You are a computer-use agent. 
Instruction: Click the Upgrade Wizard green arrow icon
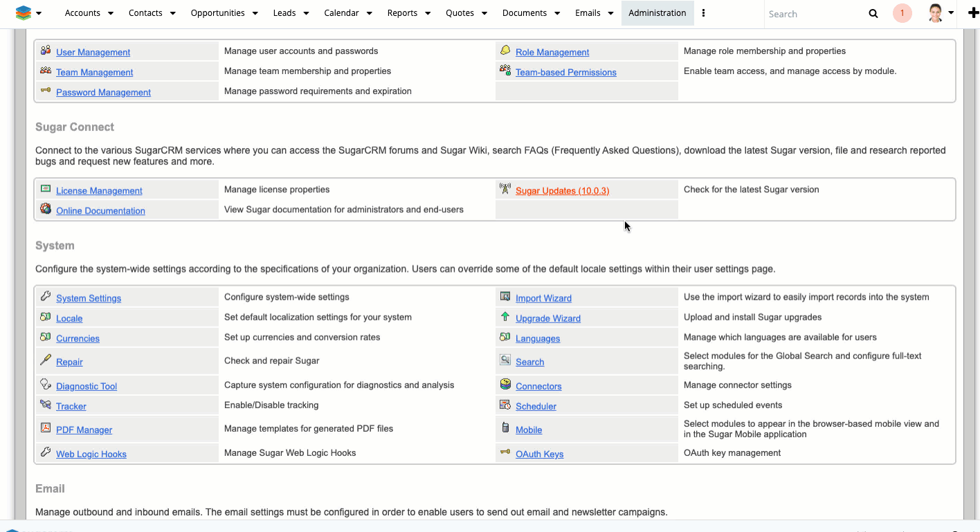505,317
